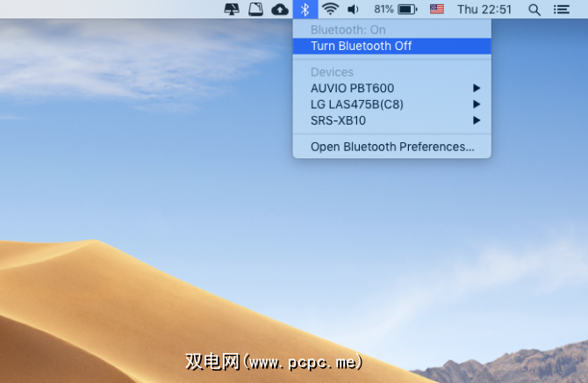
Task: Click the tablet-shaped menu bar icon
Action: pyautogui.click(x=255, y=10)
